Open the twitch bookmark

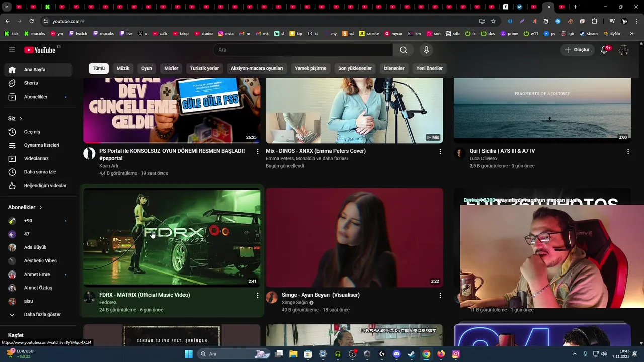(78, 34)
